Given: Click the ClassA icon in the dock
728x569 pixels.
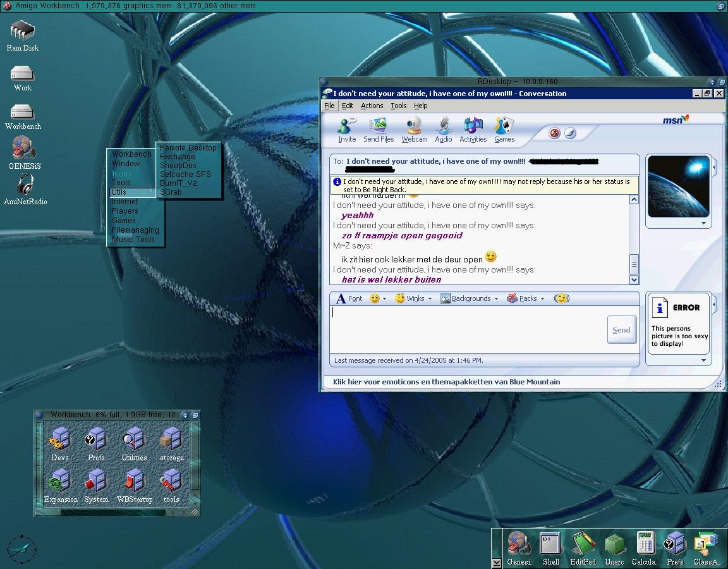Looking at the screenshot, I should coord(707,549).
